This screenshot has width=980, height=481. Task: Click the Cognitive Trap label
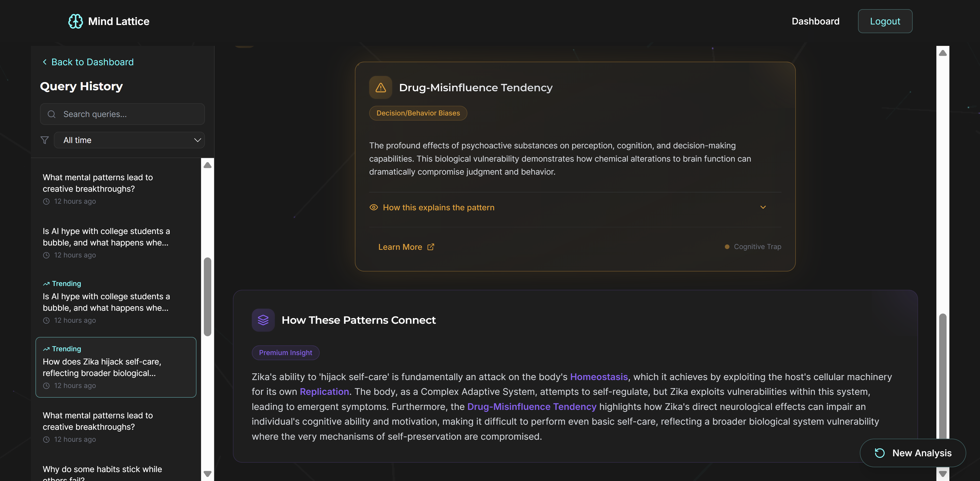coord(758,246)
